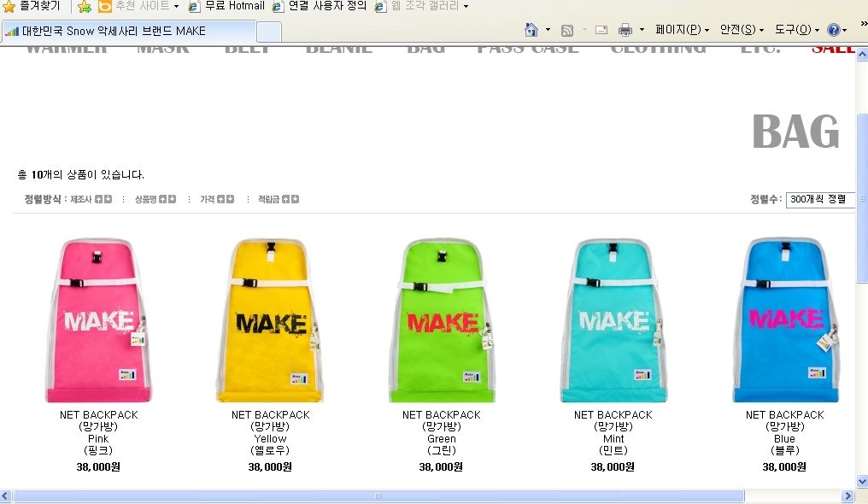Open the 웹 조각 갤러리 dropdown
The width and height of the screenshot is (868, 504).
(422, 6)
